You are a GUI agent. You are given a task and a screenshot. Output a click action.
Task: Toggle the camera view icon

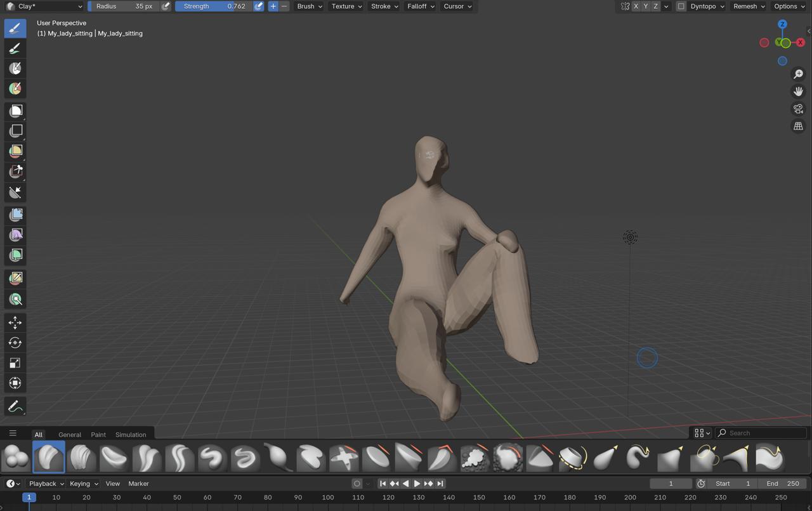(x=799, y=109)
